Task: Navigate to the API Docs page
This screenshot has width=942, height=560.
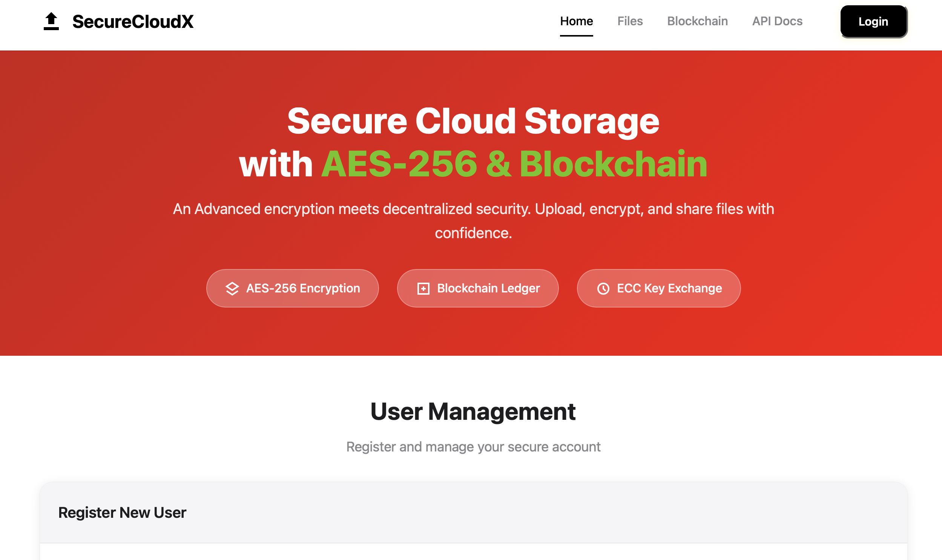Action: (777, 21)
